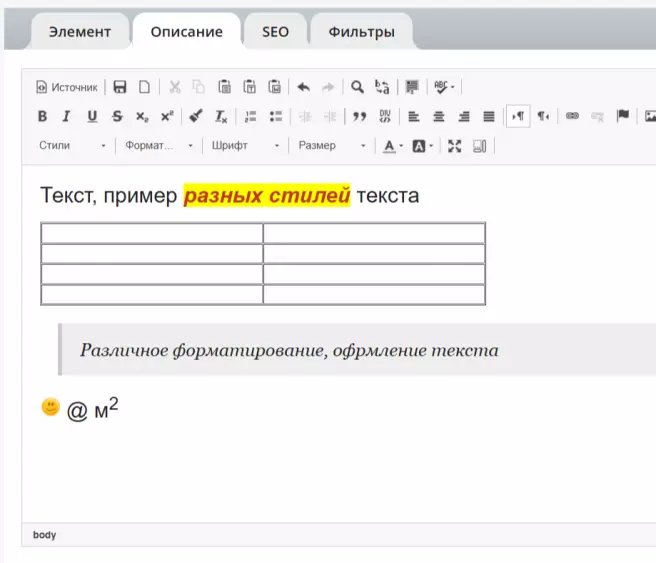656x563 pixels.
Task: Click the first cell of the table
Action: pos(152,233)
